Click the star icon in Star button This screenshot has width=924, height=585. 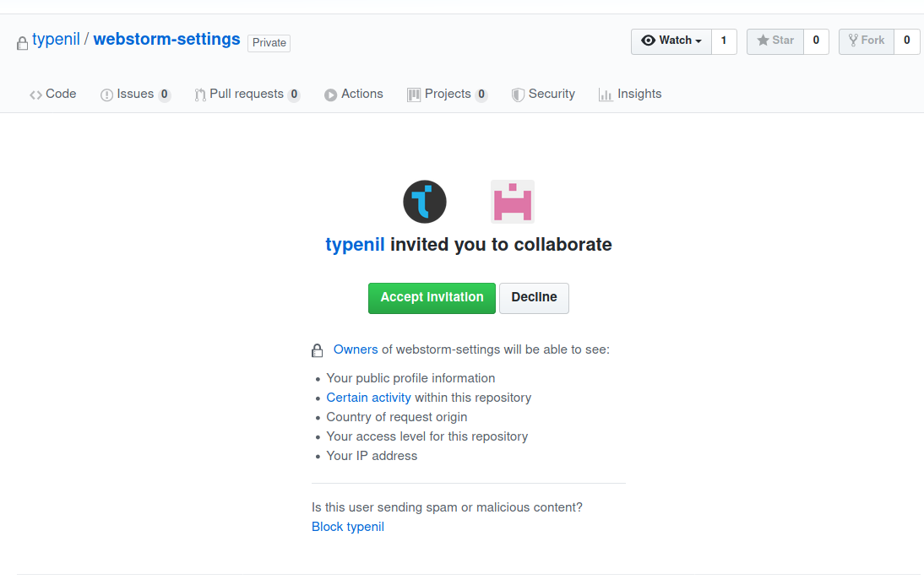(764, 41)
